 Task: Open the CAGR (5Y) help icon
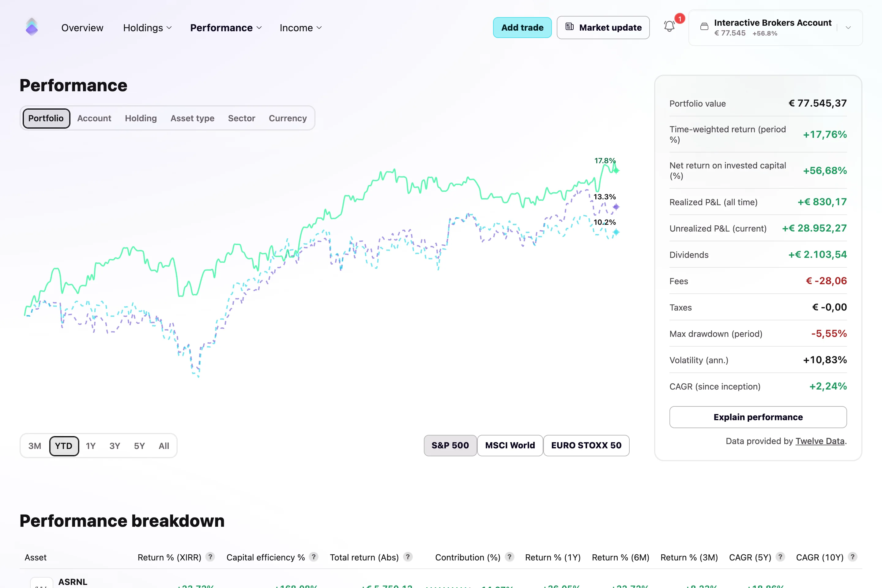click(x=780, y=557)
